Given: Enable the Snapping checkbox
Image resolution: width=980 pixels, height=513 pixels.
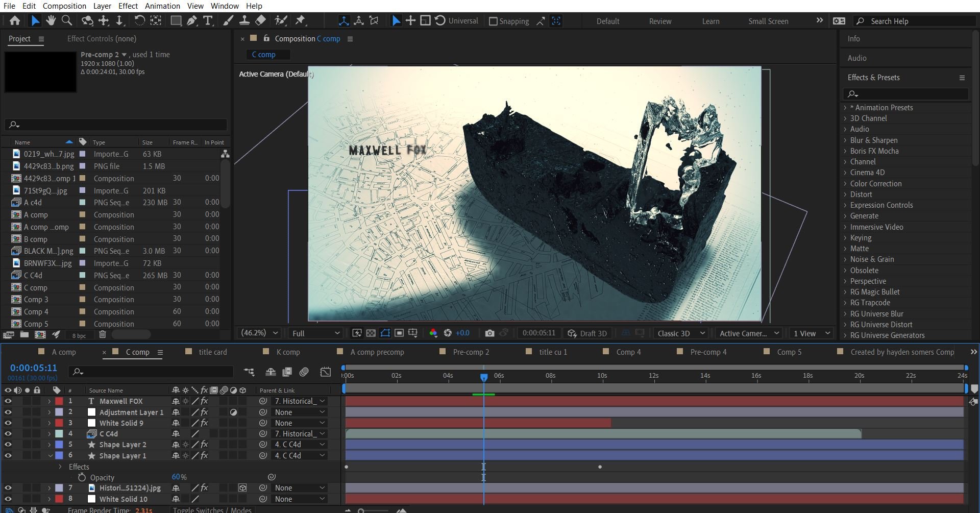Looking at the screenshot, I should pos(493,21).
